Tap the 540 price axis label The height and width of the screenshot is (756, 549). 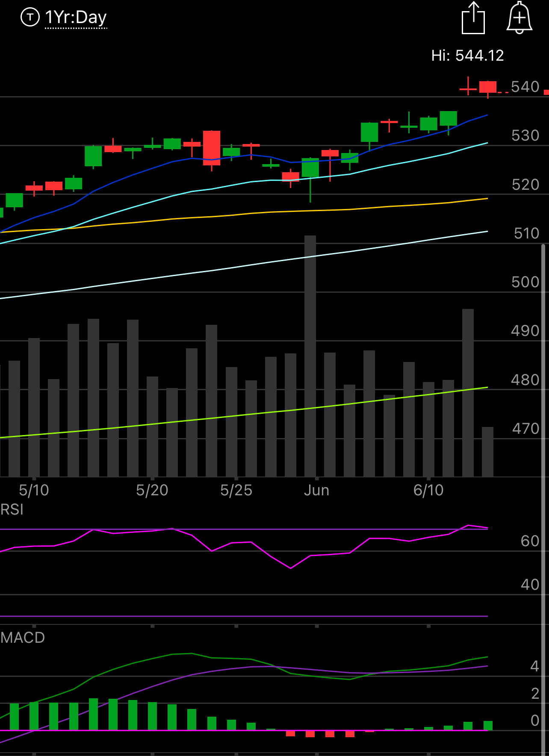[525, 87]
